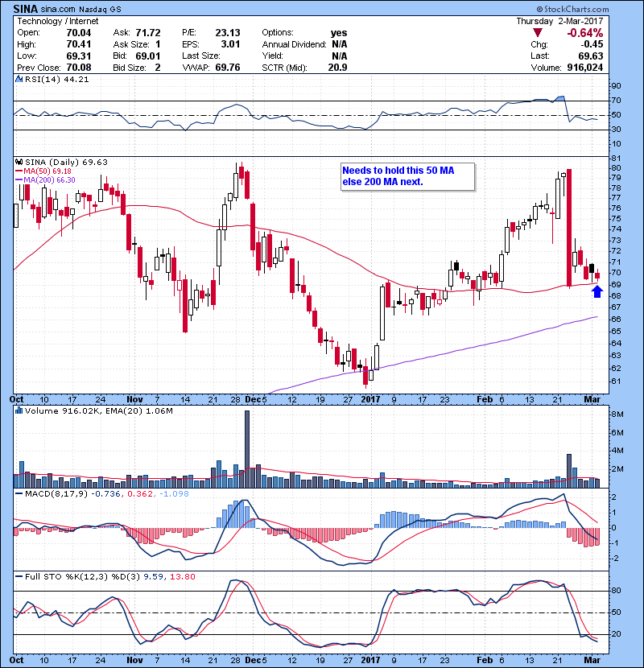The height and width of the screenshot is (668, 644).
Task: Click the SINA (Daily) 69.63 chart label
Action: click(x=66, y=163)
